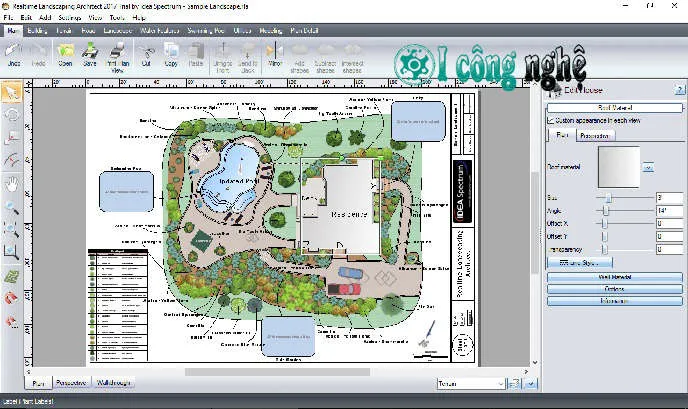Click the Bring to Front icon
Screen dimensions: 688x409
222,57
